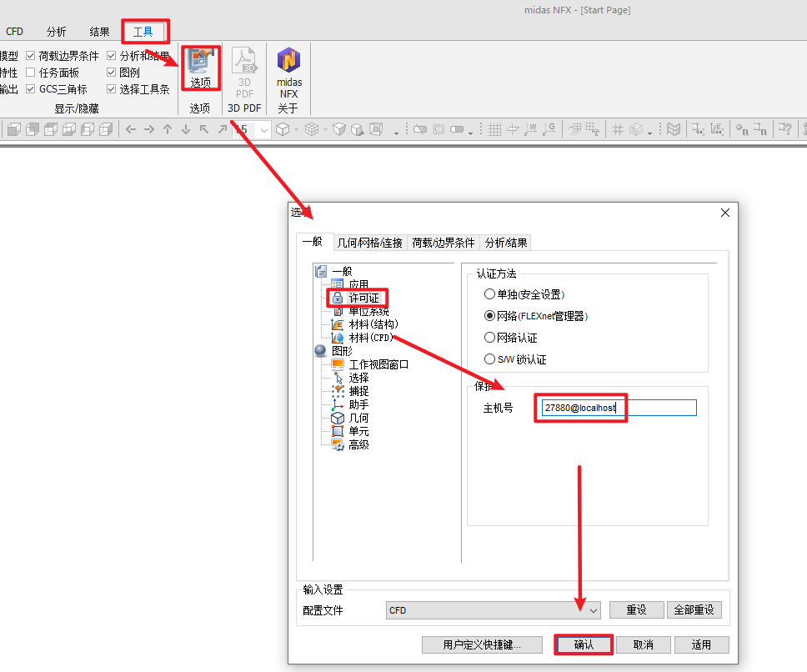
Task: Open the 选项 options icon in ribbon
Action: tap(200, 68)
